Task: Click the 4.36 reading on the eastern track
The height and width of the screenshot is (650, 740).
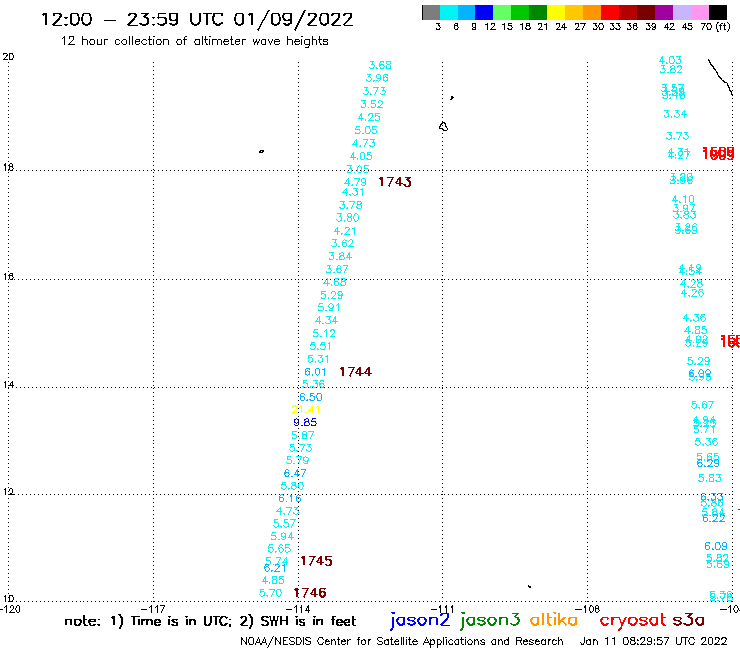Action: [694, 318]
